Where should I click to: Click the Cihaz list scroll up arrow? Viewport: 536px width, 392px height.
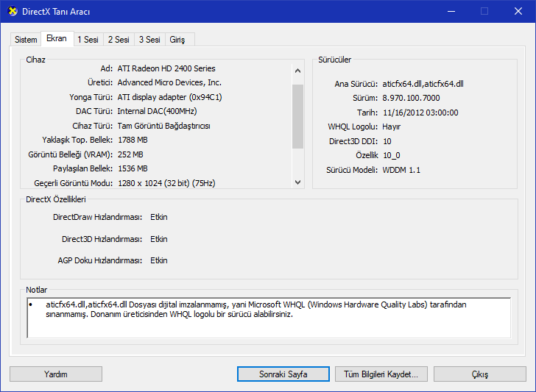tap(297, 71)
